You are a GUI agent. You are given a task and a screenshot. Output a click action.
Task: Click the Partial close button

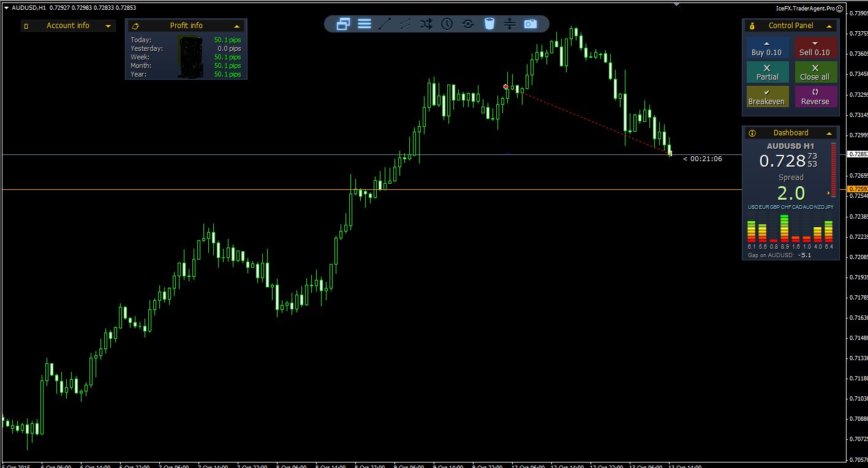(767, 72)
